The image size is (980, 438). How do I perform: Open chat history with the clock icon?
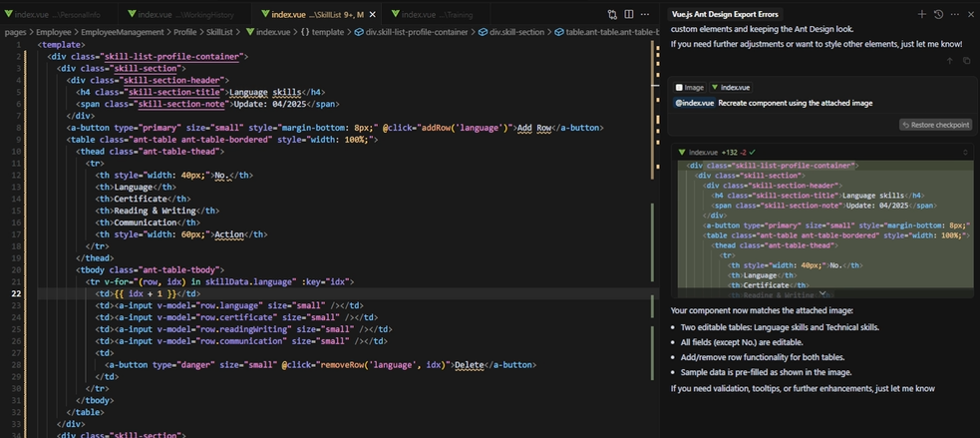[938, 15]
